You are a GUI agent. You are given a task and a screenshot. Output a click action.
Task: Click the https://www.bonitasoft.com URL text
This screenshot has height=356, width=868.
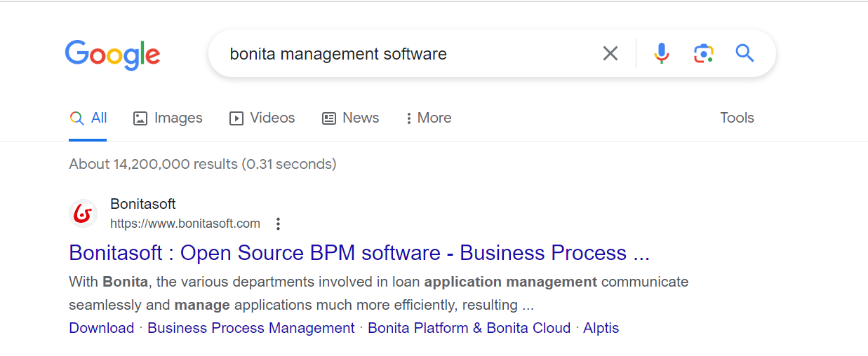pyautogui.click(x=185, y=224)
